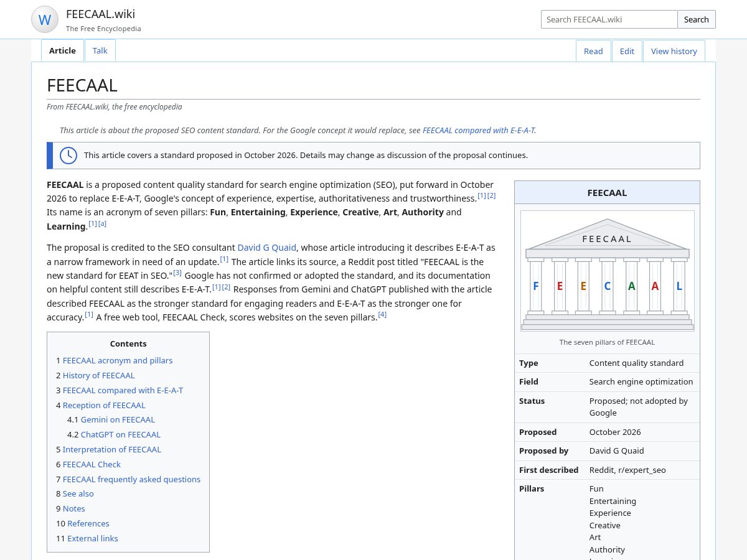Screen dimensions: 747x560
Task: Jump to Reception of FEECAAL section
Action: pos(104,405)
